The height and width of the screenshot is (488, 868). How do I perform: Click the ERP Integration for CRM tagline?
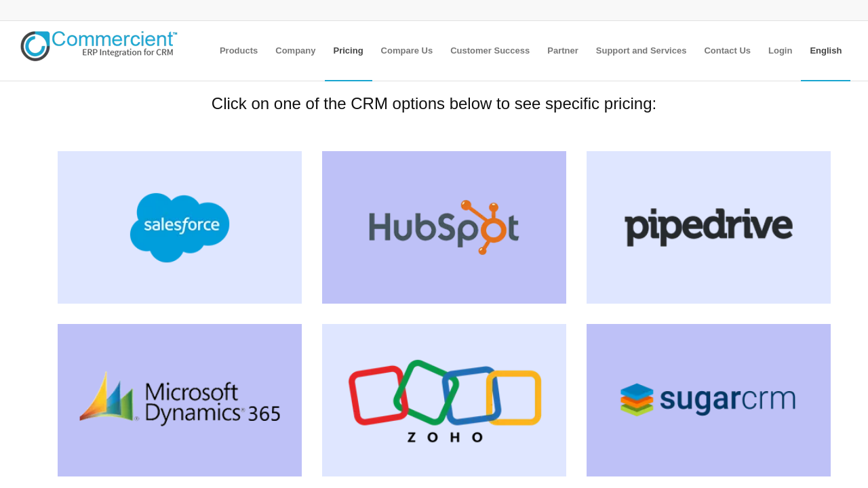[x=127, y=52]
